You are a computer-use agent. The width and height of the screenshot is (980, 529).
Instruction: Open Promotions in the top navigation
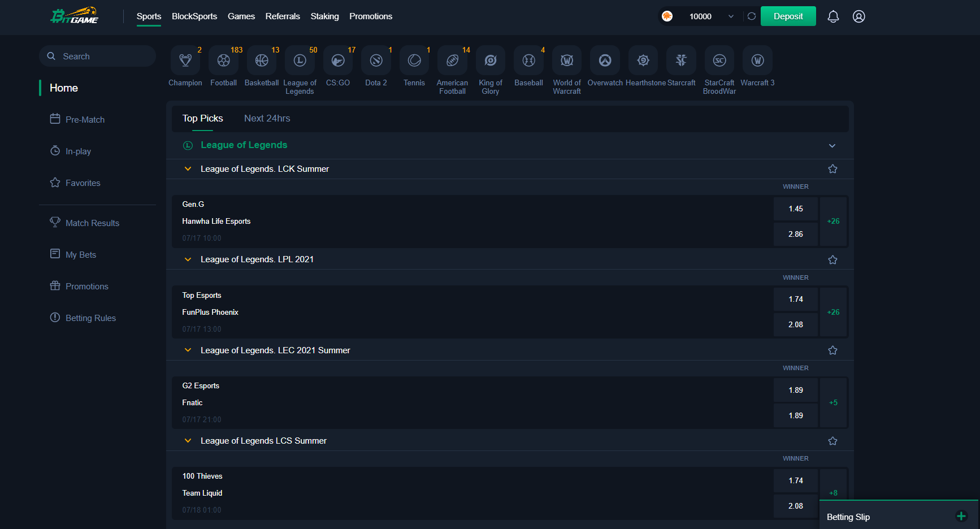click(x=371, y=16)
